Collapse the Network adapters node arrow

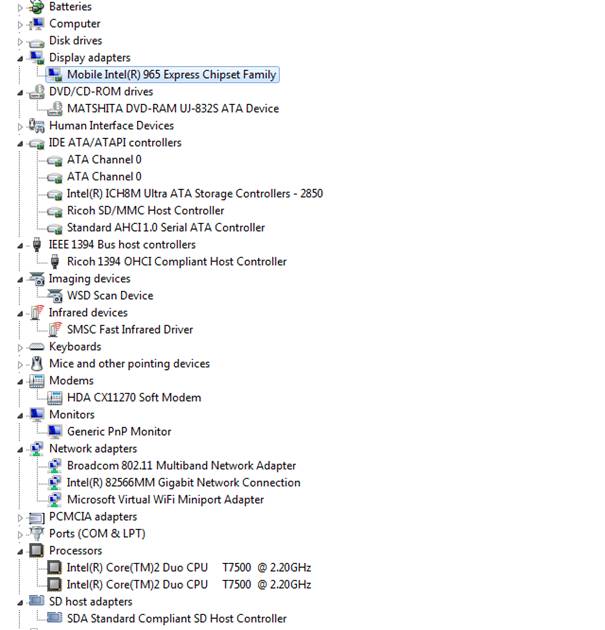20,450
